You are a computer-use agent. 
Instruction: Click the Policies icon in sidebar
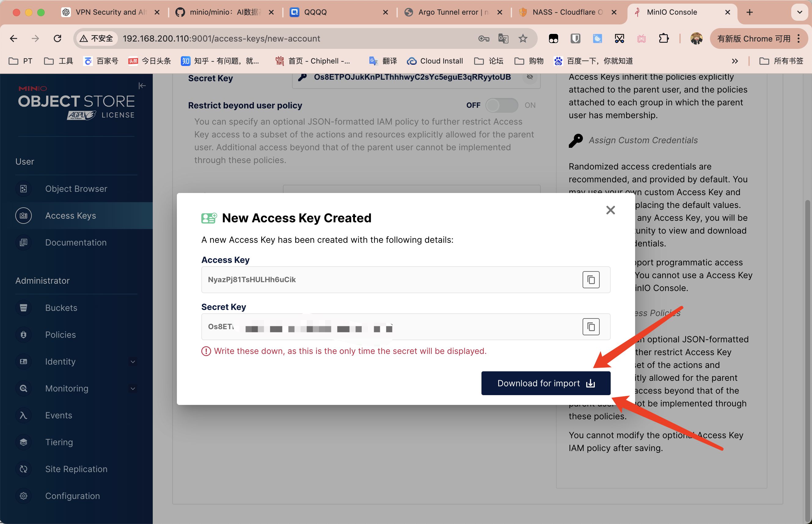23,334
